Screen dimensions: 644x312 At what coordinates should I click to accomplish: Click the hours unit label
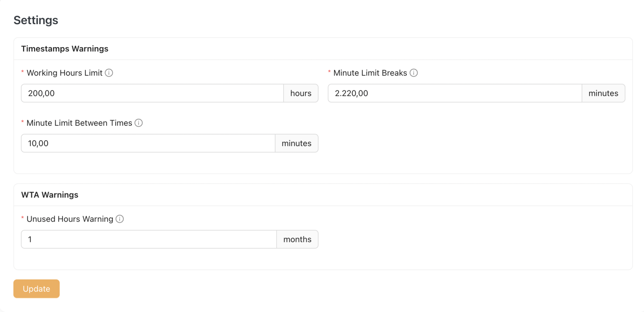301,93
